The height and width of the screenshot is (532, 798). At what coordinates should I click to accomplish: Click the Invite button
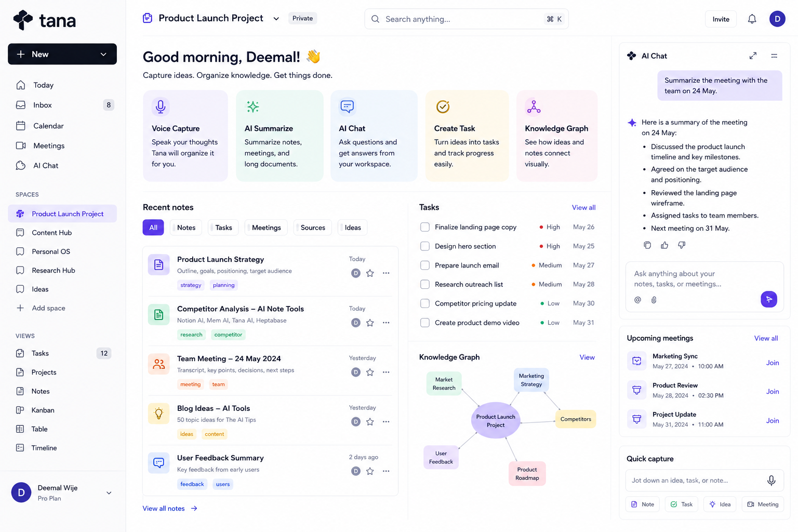coord(721,19)
